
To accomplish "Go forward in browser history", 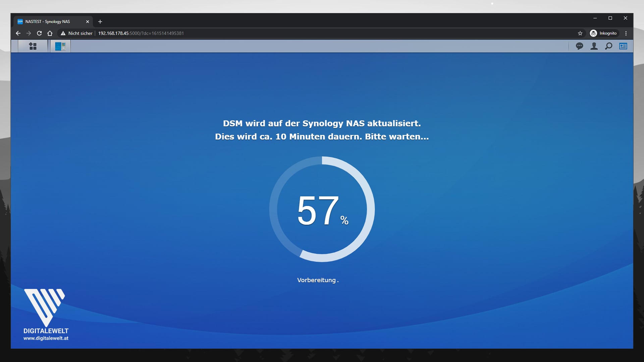I will click(x=29, y=33).
